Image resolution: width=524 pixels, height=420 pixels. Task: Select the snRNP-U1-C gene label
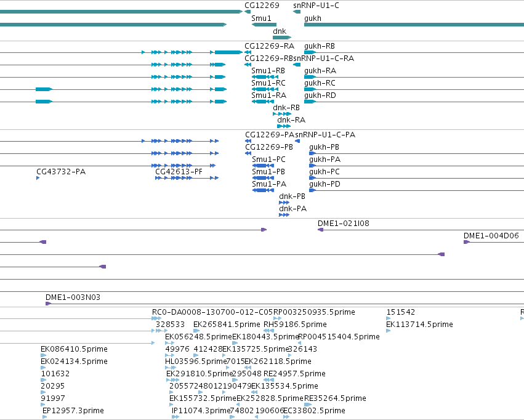pyautogui.click(x=316, y=6)
